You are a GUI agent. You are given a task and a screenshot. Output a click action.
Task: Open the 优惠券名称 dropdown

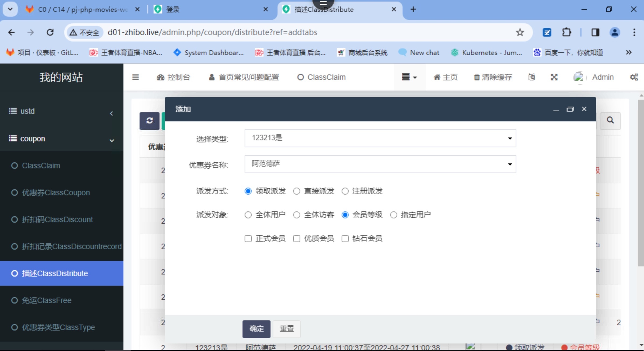(x=380, y=164)
